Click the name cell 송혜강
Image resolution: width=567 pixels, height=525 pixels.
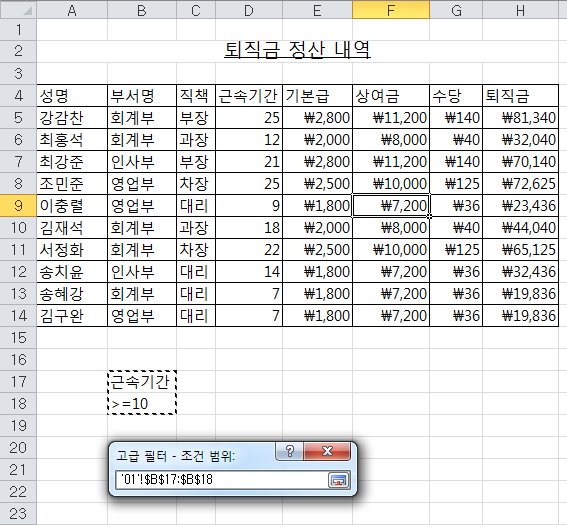click(72, 294)
